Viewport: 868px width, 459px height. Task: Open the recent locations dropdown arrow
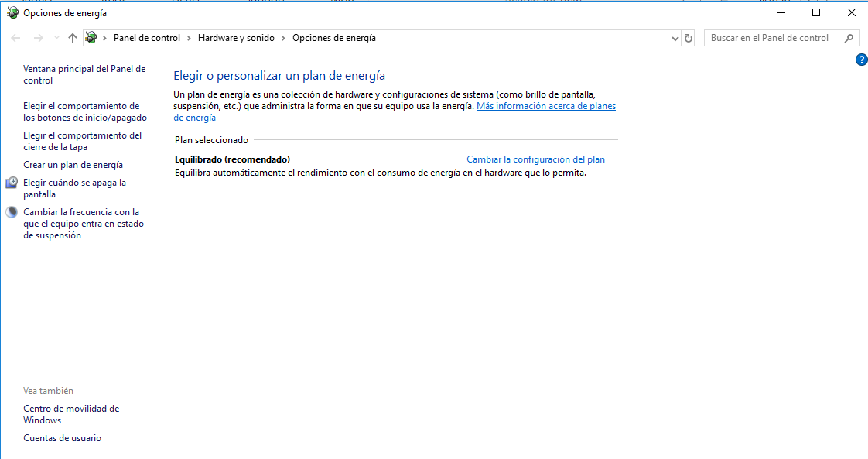tap(56, 38)
